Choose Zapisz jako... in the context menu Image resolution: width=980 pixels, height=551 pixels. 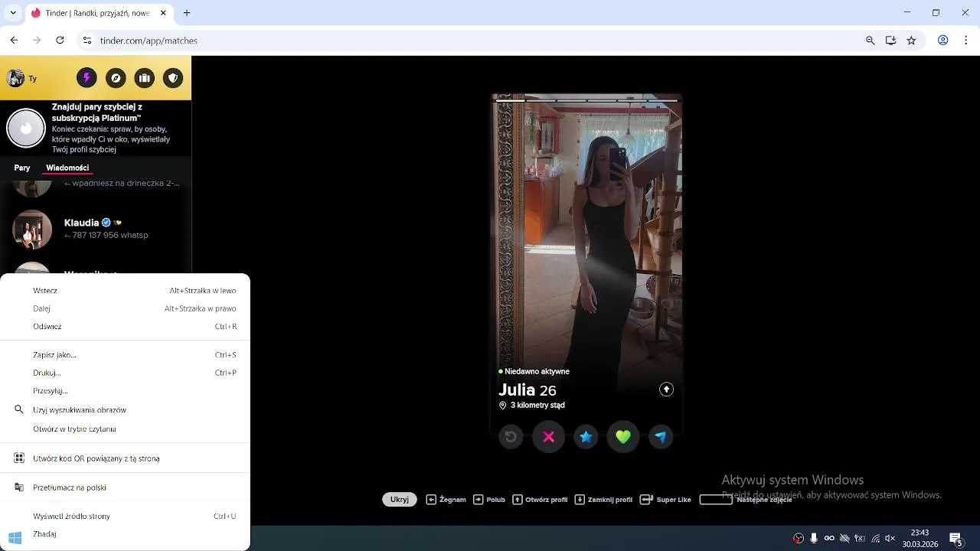126,355
